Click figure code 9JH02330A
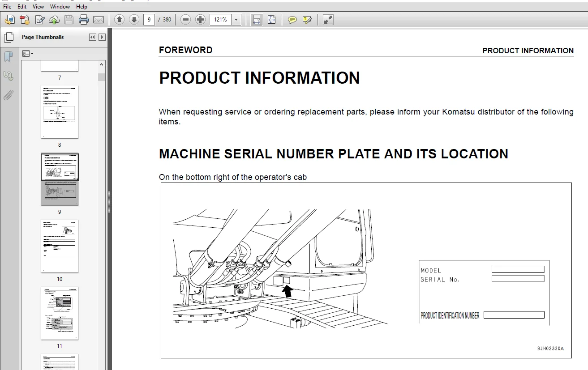Image resolution: width=588 pixels, height=370 pixels. [x=551, y=349]
